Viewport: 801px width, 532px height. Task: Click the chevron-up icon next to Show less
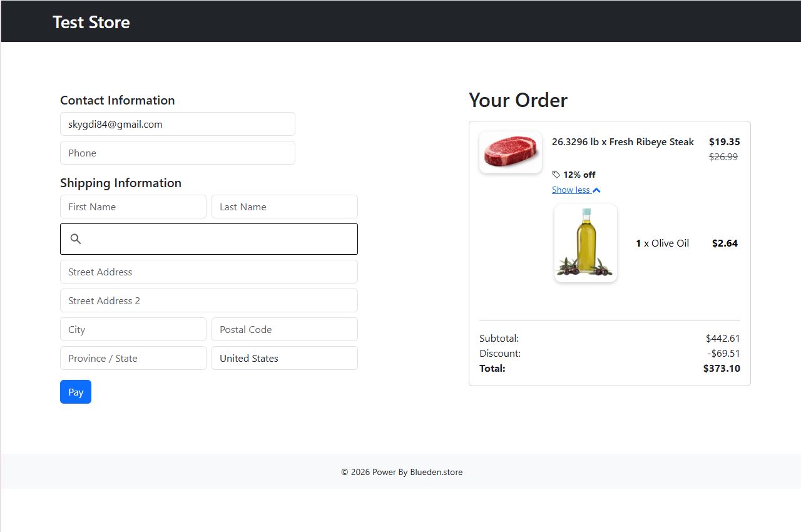tap(596, 190)
